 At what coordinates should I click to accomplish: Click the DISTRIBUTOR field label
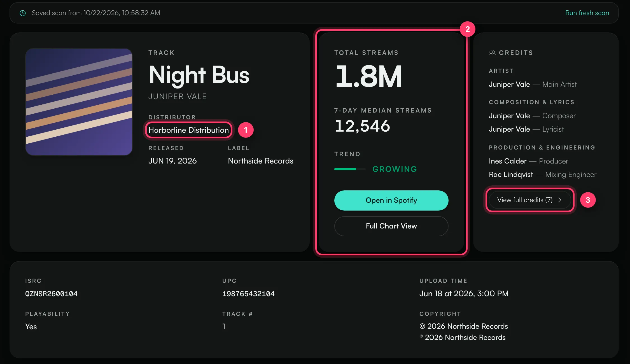[172, 117]
